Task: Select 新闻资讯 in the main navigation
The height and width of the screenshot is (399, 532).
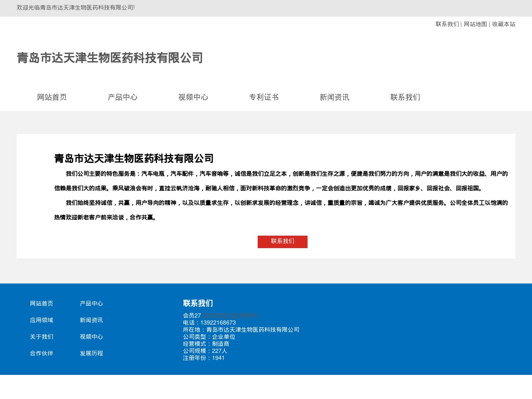Action: click(x=335, y=97)
